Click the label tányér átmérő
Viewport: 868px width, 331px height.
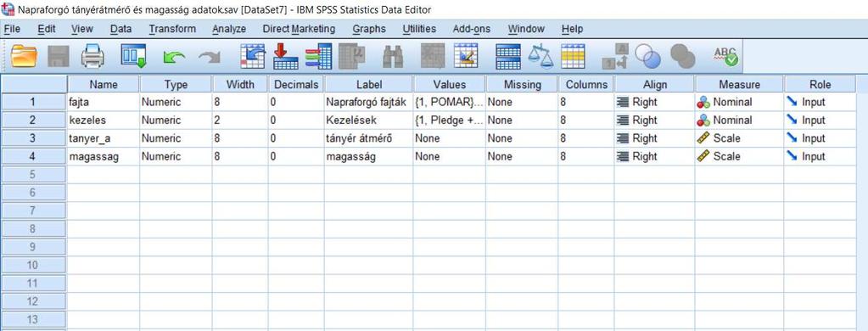[369, 138]
